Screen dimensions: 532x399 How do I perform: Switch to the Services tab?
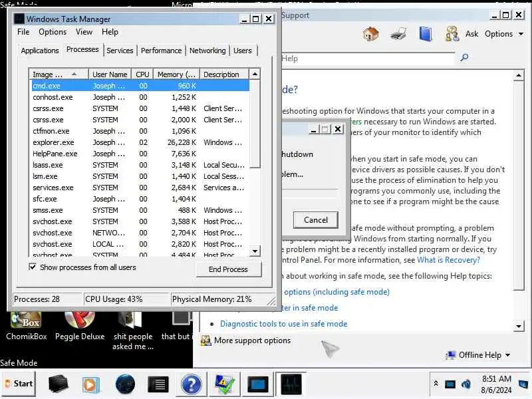(x=120, y=51)
